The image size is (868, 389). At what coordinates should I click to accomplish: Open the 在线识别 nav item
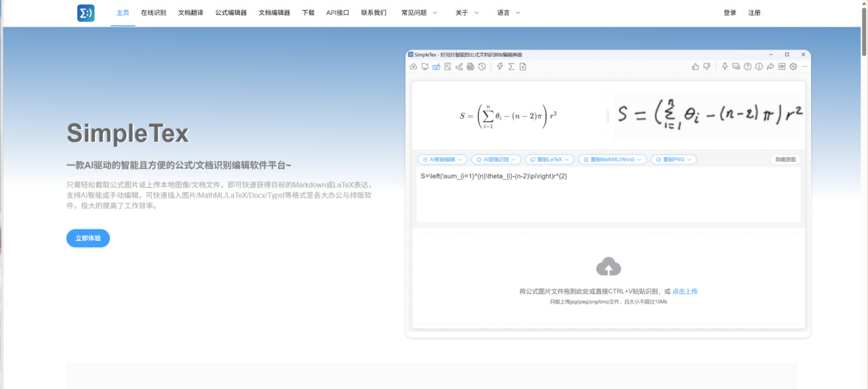(x=153, y=13)
